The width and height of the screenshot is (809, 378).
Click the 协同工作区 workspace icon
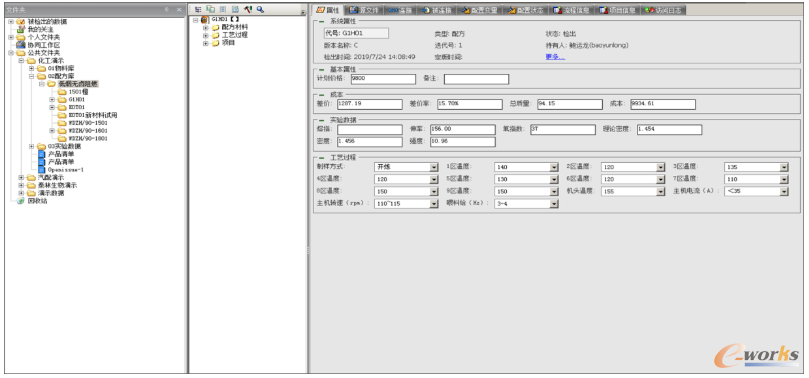pos(21,45)
